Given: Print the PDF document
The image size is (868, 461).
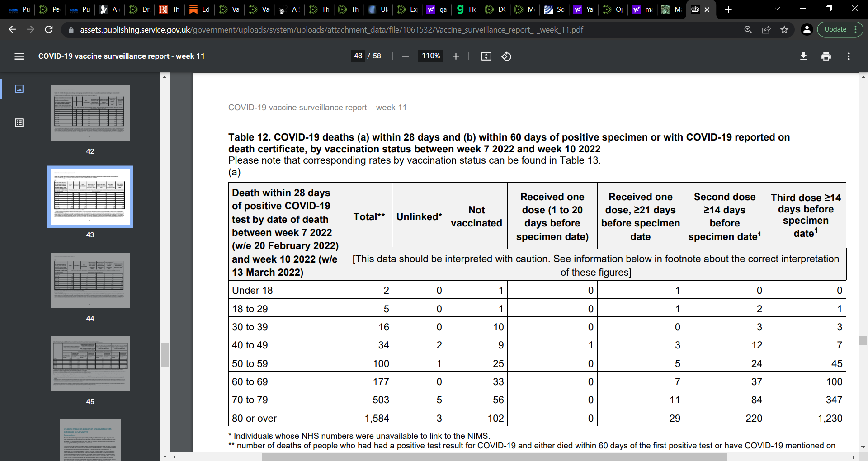Looking at the screenshot, I should click(x=826, y=56).
